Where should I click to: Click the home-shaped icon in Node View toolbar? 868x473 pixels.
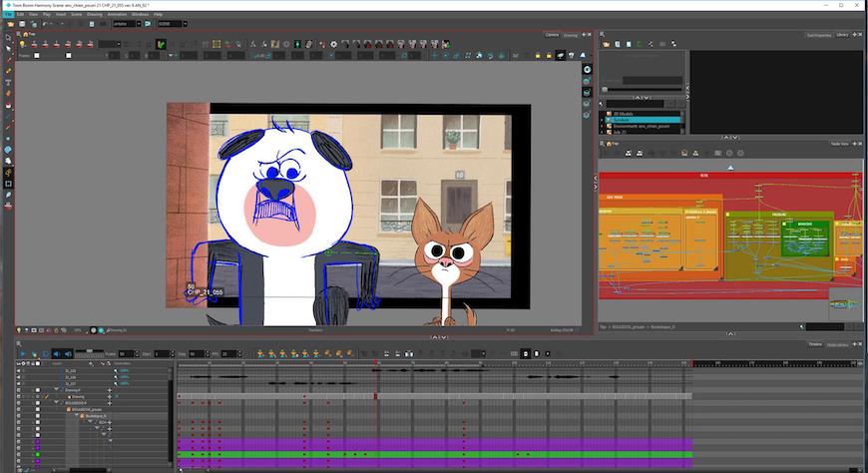684,153
